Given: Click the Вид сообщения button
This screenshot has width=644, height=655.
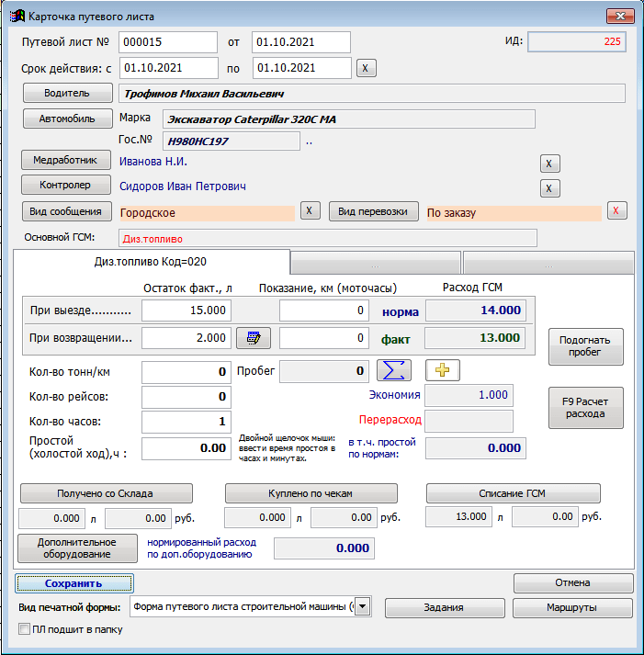Looking at the screenshot, I should [67, 211].
